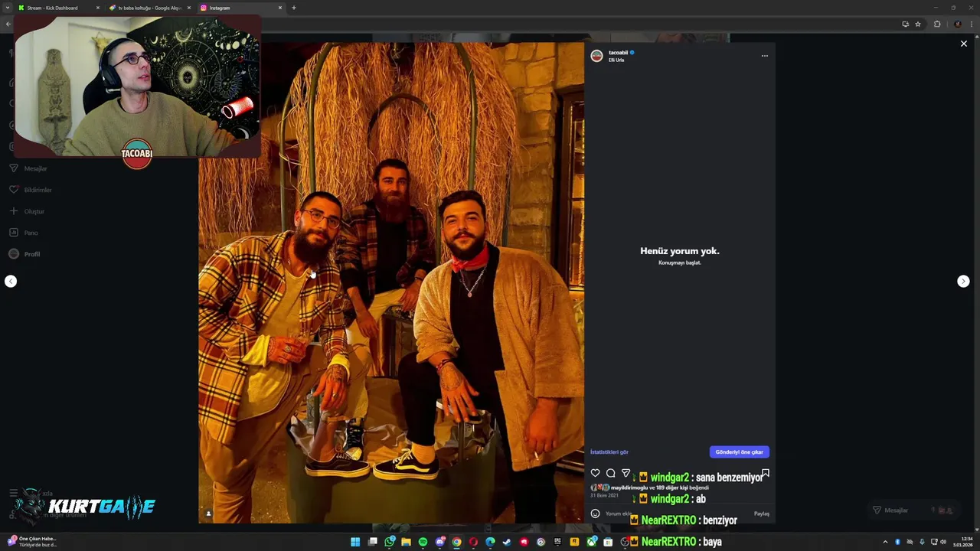Open Opera from the taskbar
This screenshot has height=551, width=980.
(473, 542)
